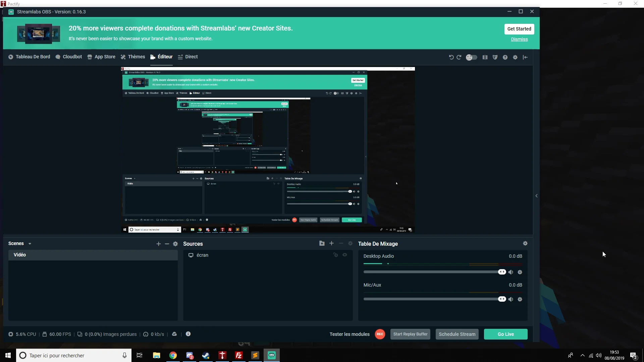Click the redo arrow icon
The image size is (644, 362).
pos(459,57)
